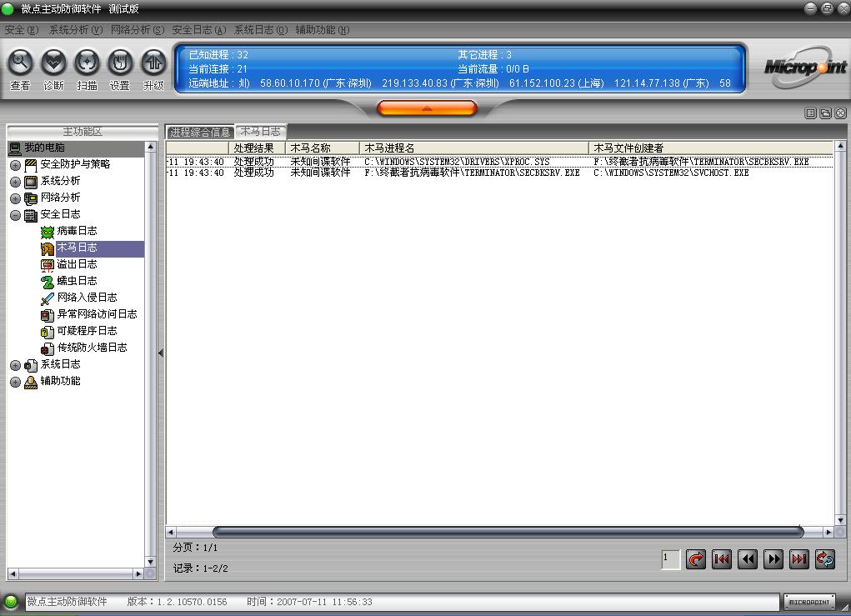Click the 辅助功能 icon

(31, 382)
